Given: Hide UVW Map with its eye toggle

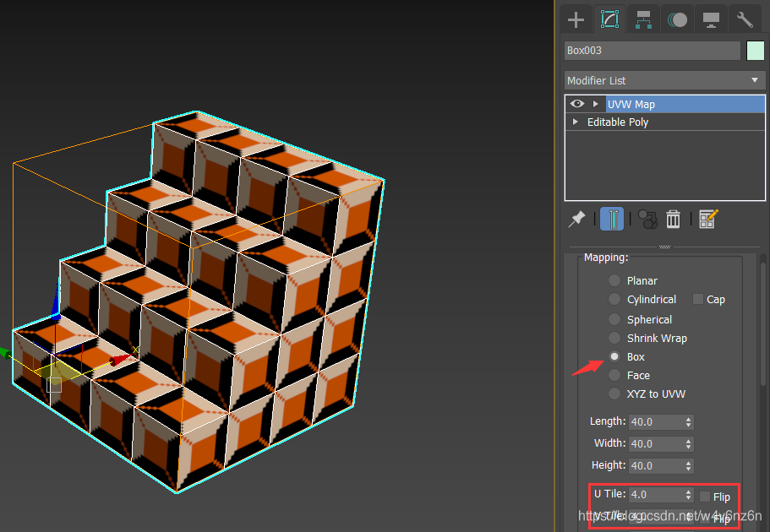Looking at the screenshot, I should (x=576, y=103).
